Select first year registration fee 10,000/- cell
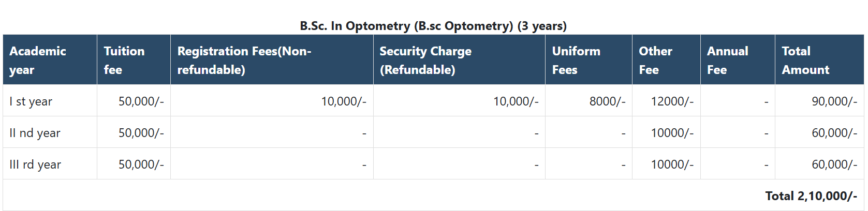Viewport: 868px width, 211px height. [x=344, y=101]
